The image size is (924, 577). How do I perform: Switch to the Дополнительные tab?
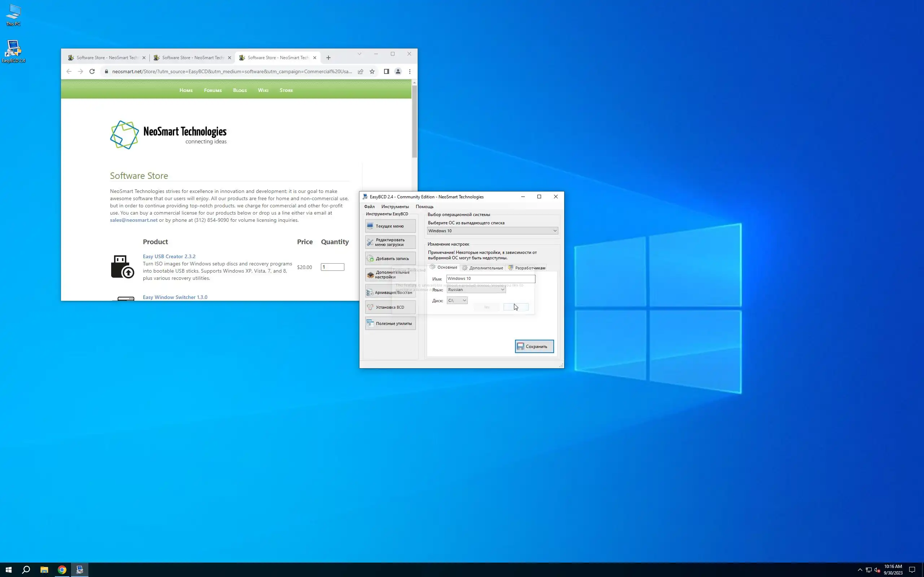[483, 268]
